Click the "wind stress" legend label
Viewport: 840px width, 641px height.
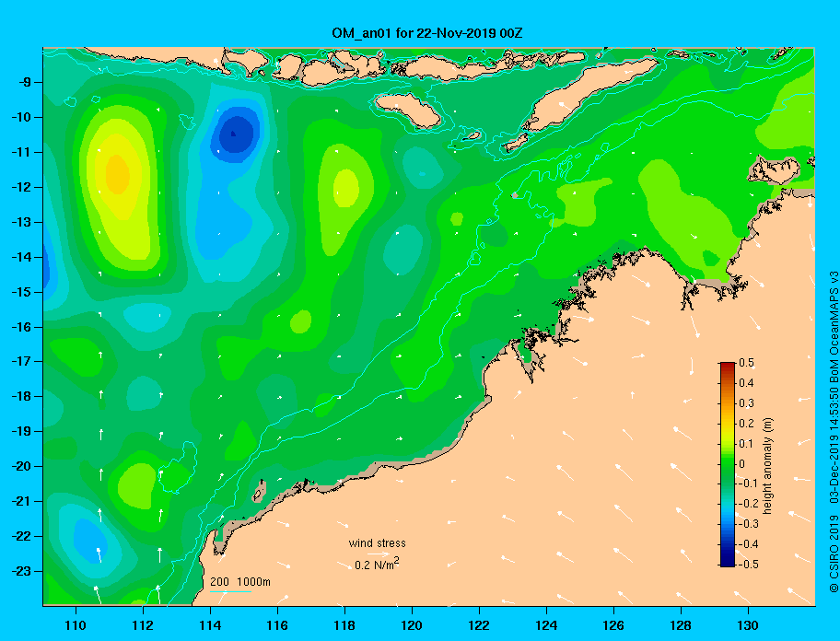[377, 543]
